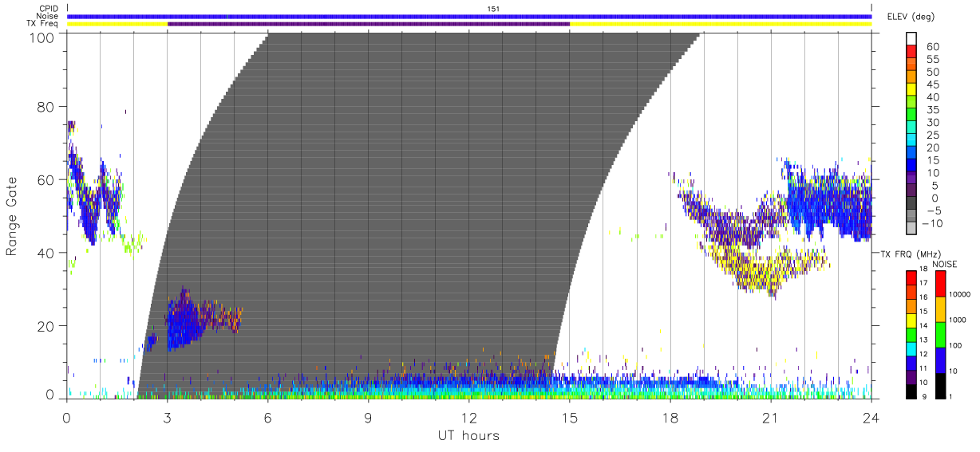Click the 40 tick on the Range Gate axis
The height and width of the screenshot is (452, 980).
click(45, 253)
